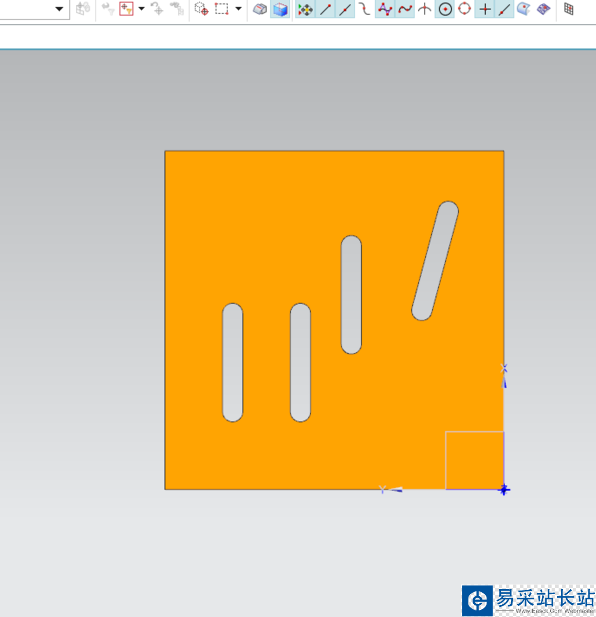Toggle Midpoint snap option
The height and width of the screenshot is (617, 596).
coord(345,9)
